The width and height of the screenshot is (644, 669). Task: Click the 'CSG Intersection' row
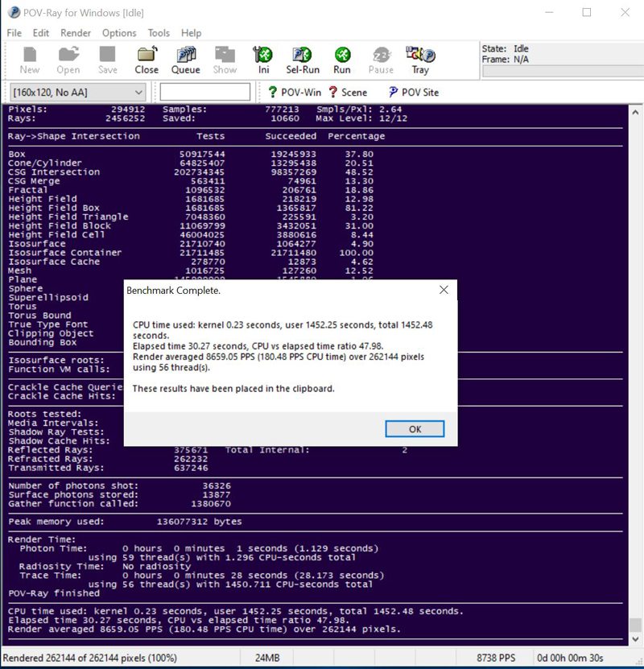[191, 172]
